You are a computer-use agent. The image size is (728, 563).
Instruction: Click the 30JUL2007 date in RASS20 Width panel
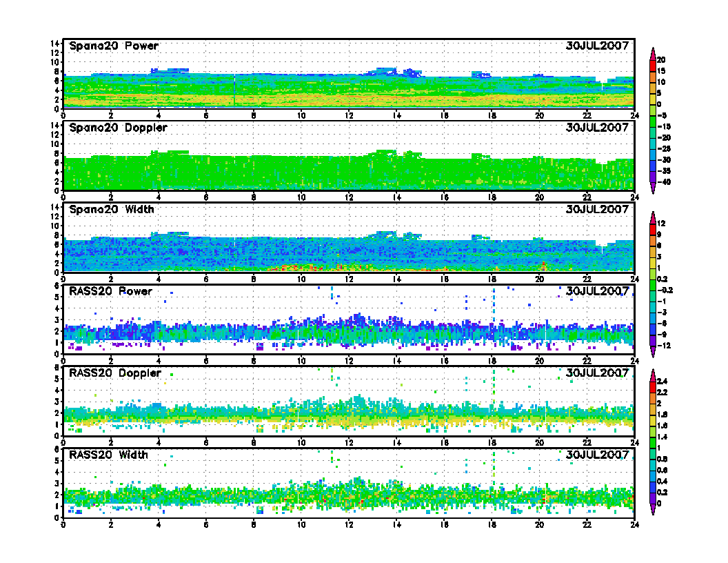coord(598,455)
